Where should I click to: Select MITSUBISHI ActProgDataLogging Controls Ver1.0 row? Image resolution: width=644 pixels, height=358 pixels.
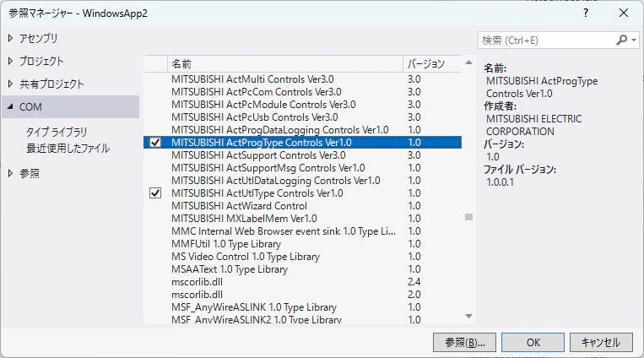(x=303, y=130)
